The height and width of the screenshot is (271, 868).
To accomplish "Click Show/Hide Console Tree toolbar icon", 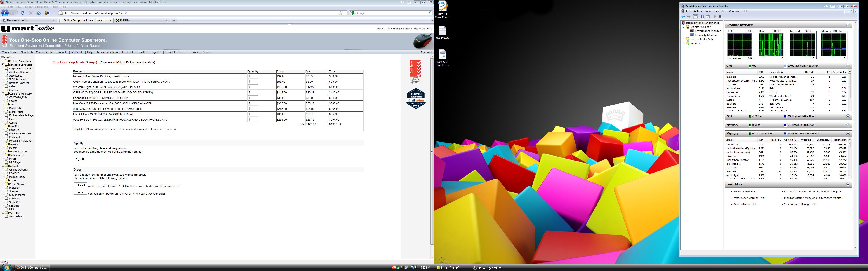I will pyautogui.click(x=696, y=16).
